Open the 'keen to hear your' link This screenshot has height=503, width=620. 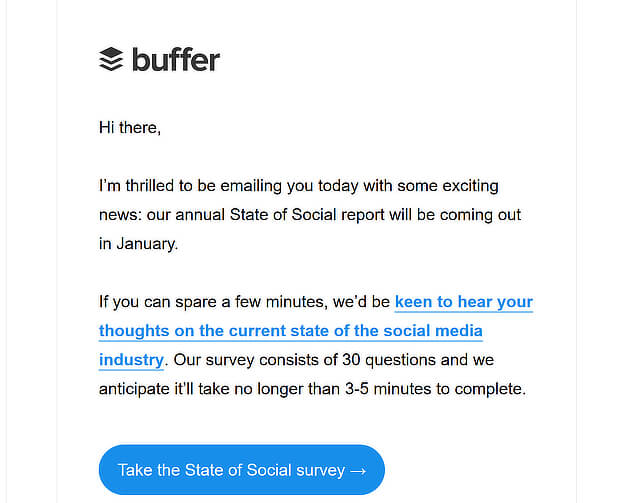pos(464,302)
